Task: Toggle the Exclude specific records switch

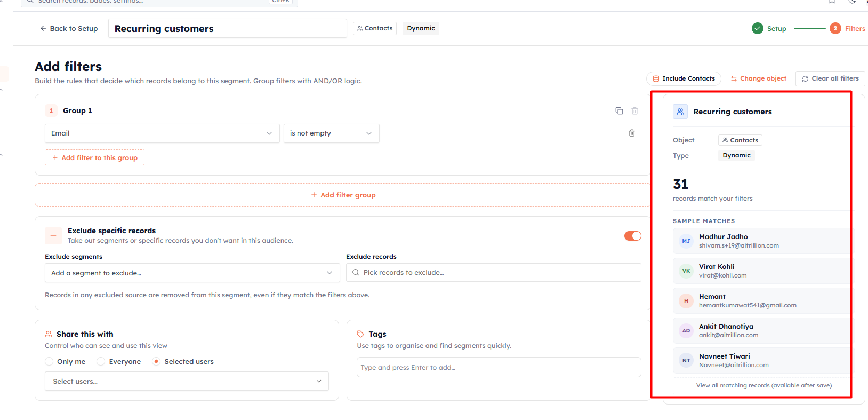Action: coord(633,236)
